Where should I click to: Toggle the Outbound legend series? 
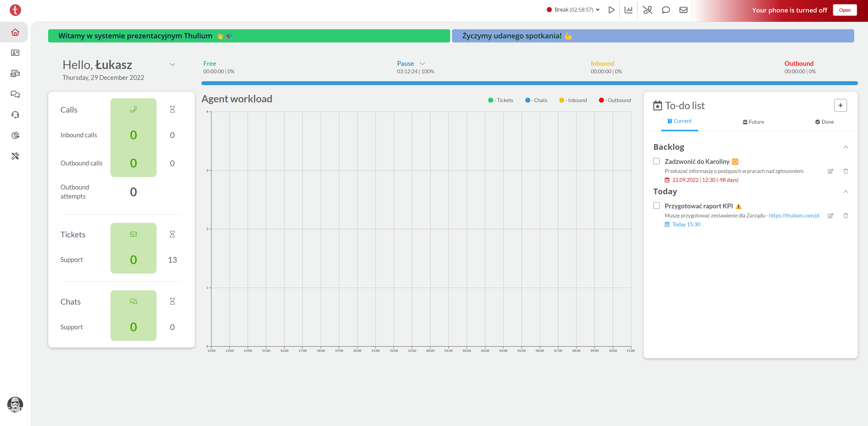[x=615, y=100]
